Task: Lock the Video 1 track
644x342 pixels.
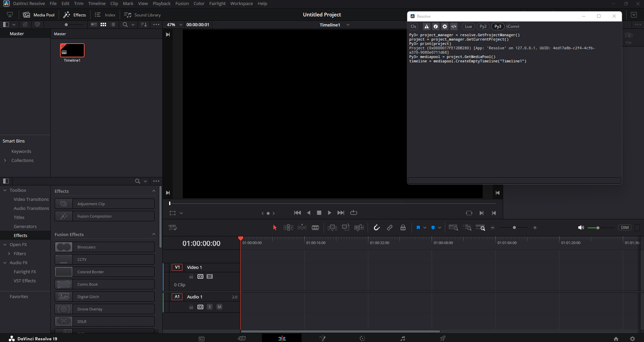Action: 191,277
